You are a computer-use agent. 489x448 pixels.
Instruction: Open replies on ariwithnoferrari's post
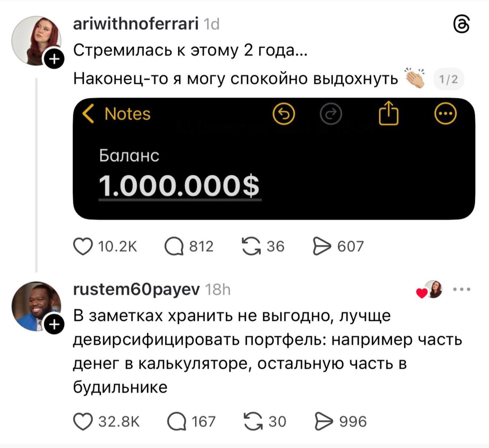click(x=174, y=247)
